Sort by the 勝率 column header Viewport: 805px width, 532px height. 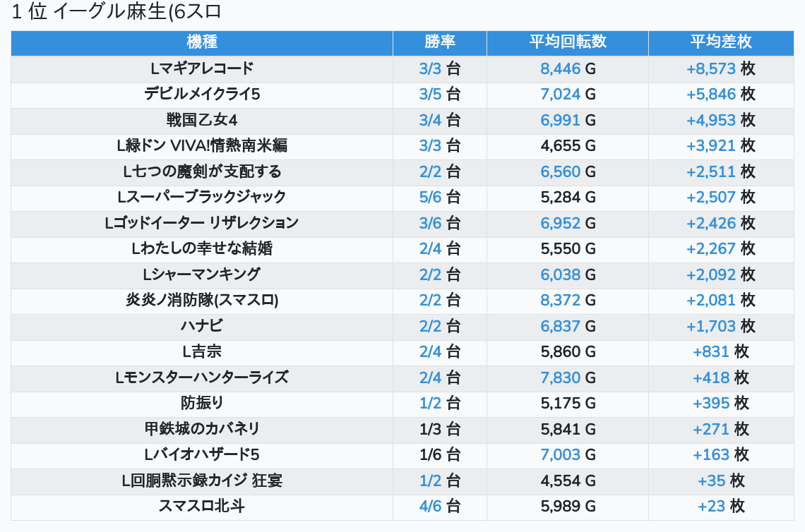coord(439,42)
